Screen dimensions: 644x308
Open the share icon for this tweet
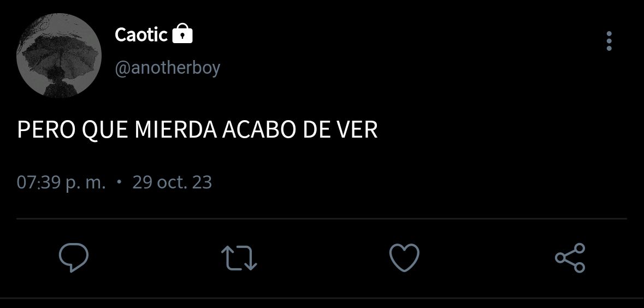click(570, 258)
